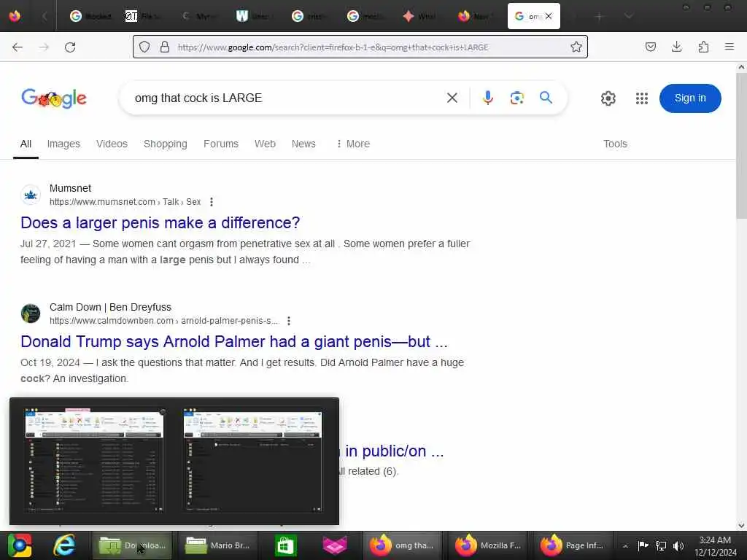Open Firefox downloads panel

click(676, 47)
